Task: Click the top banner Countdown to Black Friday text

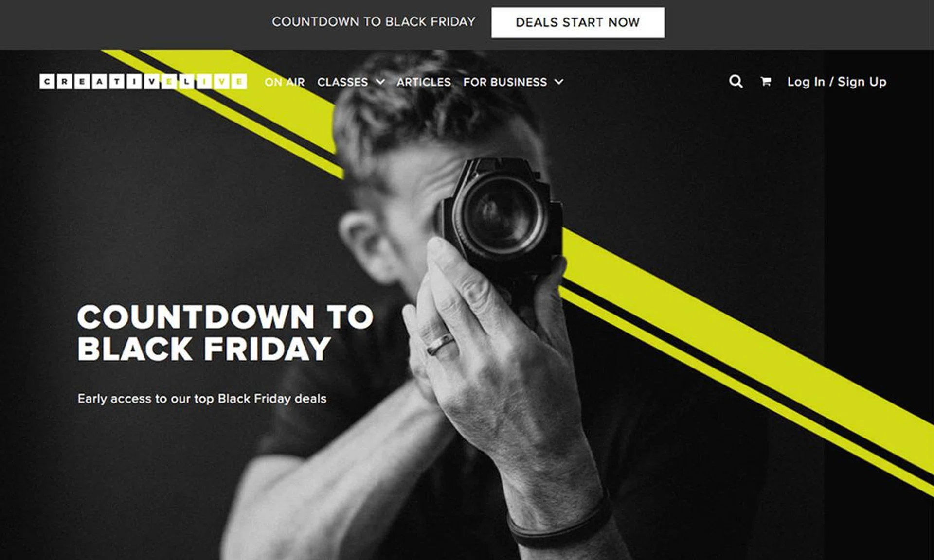Action: (374, 22)
